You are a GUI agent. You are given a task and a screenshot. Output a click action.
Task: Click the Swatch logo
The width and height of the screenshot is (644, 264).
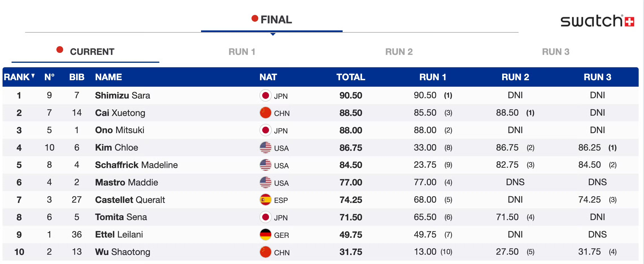click(x=597, y=21)
